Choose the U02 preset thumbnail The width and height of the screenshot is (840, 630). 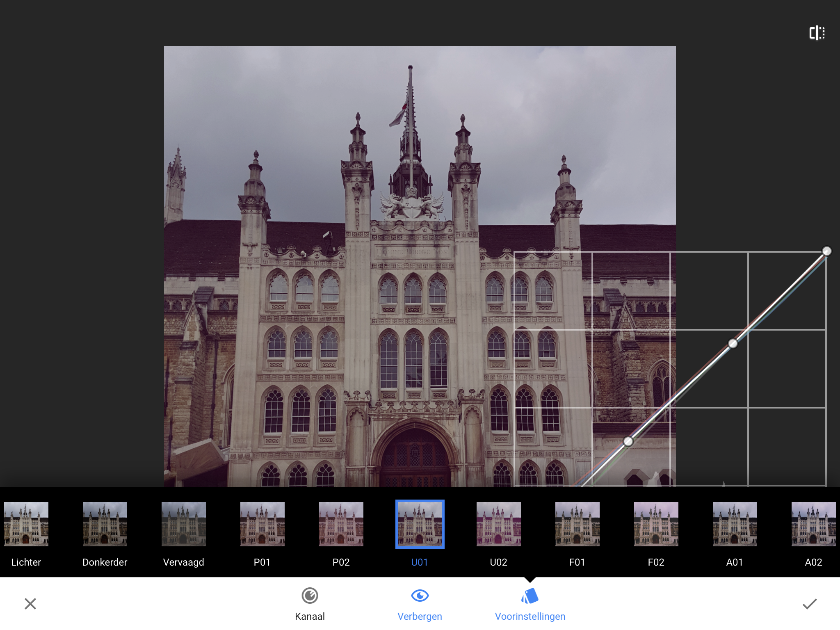click(499, 524)
